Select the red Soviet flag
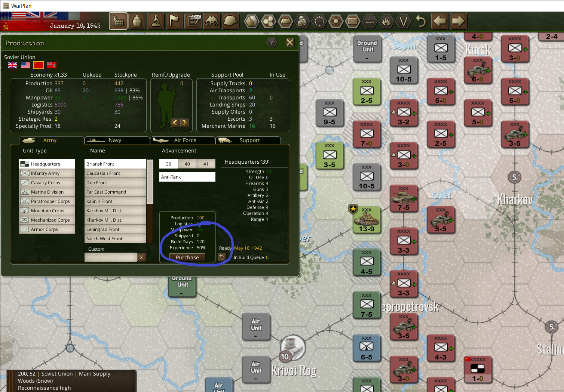564x392 pixels. (39, 65)
